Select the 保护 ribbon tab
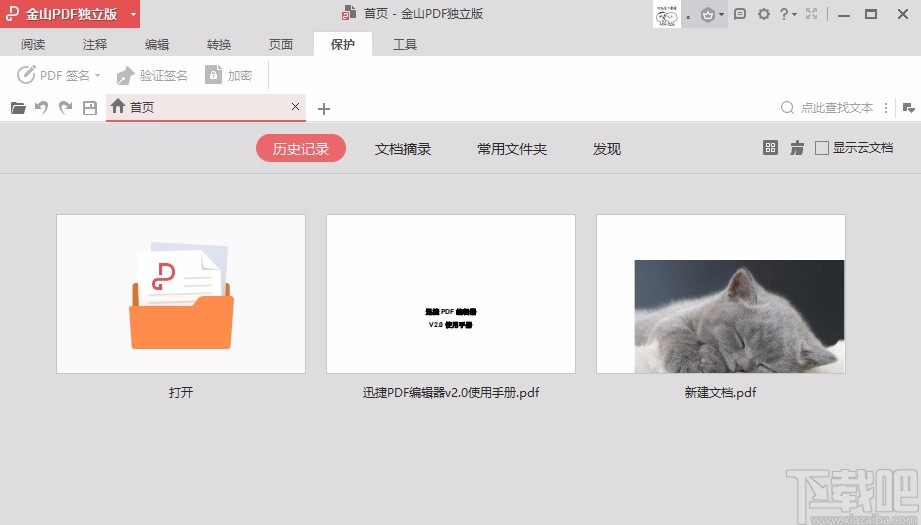921x525 pixels. pos(343,44)
